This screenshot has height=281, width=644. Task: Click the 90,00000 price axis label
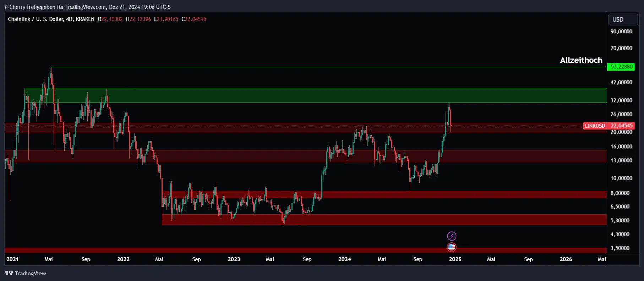click(621, 32)
